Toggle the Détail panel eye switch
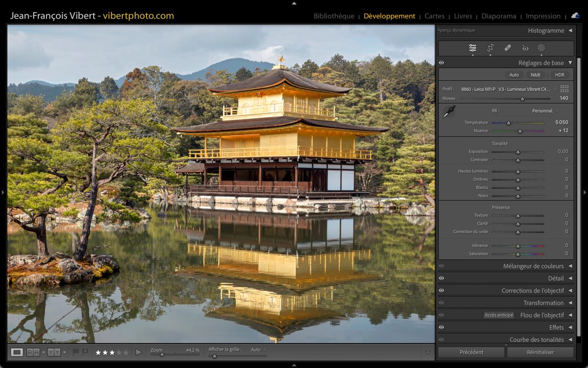588x368 pixels. [441, 278]
